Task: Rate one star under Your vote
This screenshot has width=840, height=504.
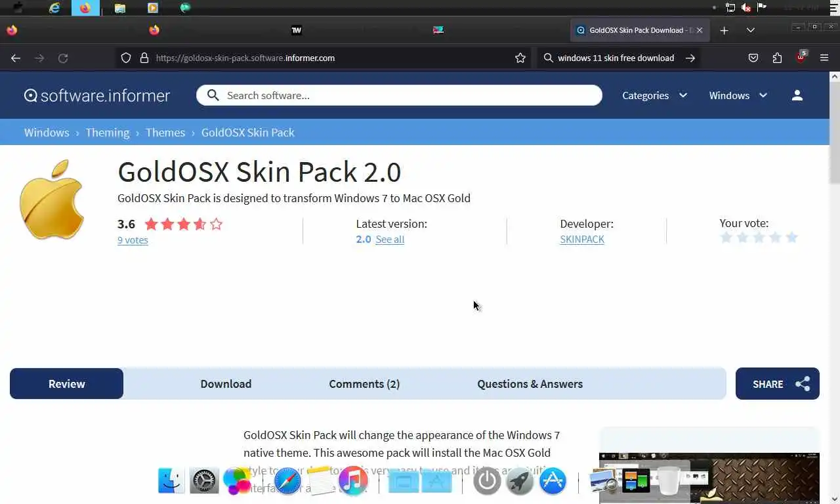Action: 726,238
